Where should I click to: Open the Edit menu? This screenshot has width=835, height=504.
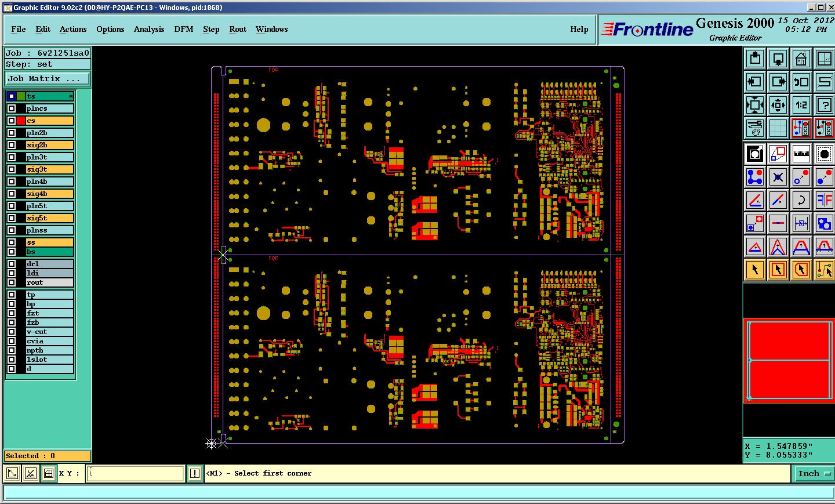[x=43, y=29]
